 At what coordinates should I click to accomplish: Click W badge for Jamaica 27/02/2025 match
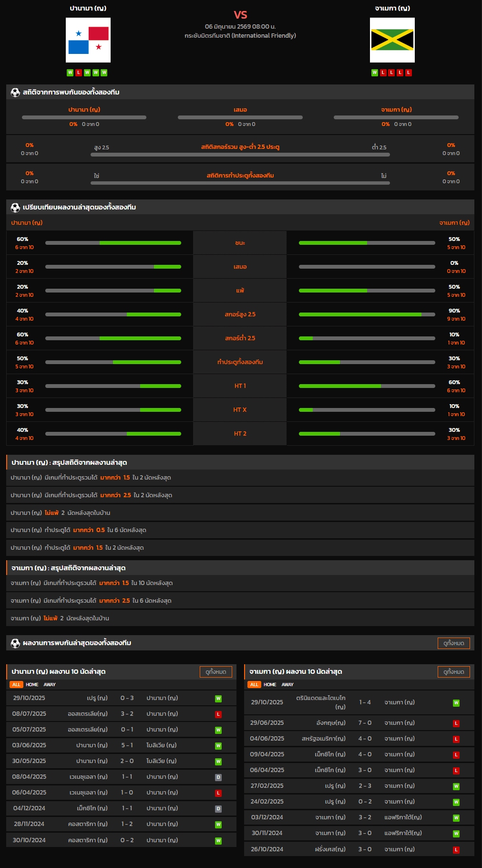point(456,786)
